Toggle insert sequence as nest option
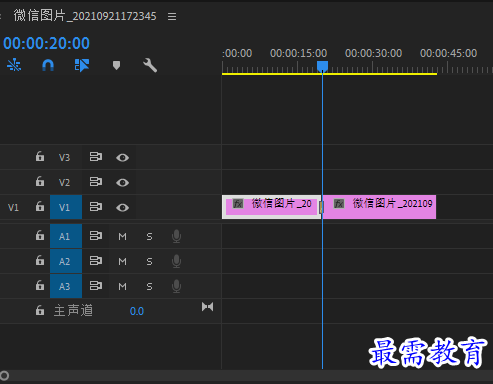Screen dimensions: 493x384 pyautogui.click(x=14, y=65)
